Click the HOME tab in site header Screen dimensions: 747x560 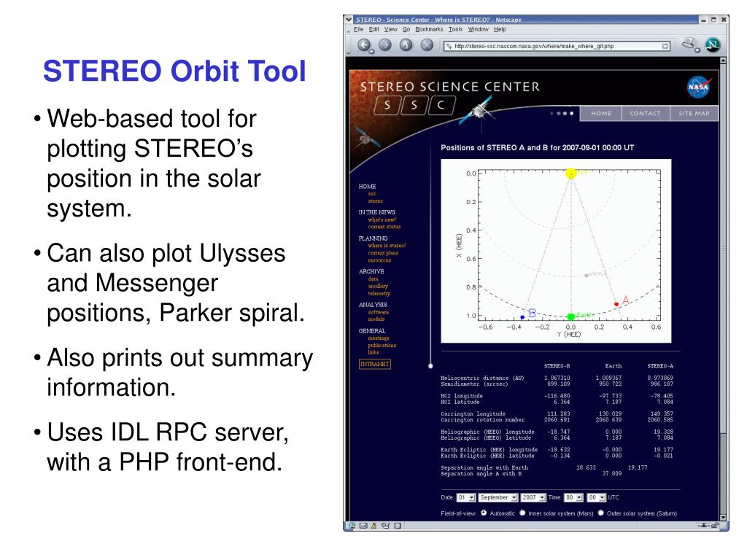tap(601, 113)
